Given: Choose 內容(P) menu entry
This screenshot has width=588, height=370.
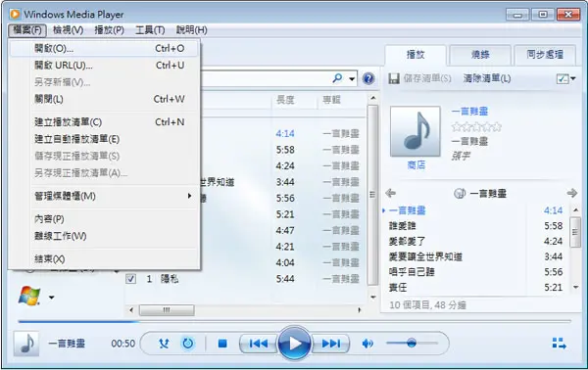Looking at the screenshot, I should pos(104,218).
